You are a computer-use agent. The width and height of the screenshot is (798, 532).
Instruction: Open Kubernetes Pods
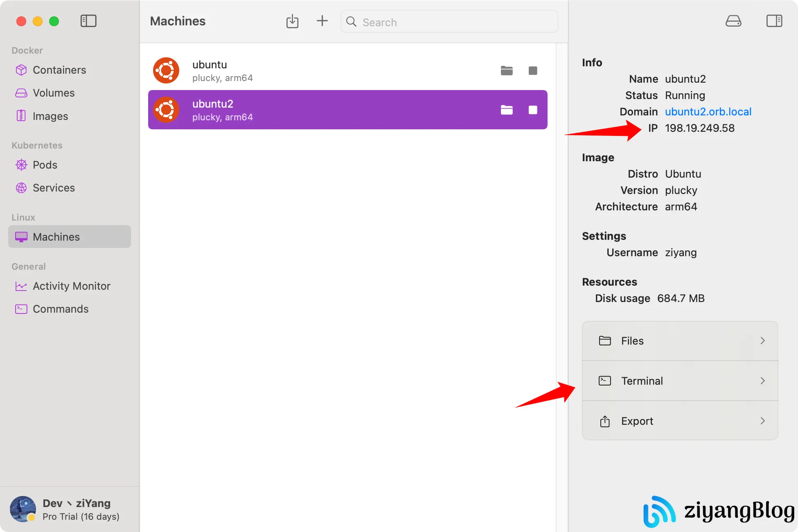[70, 165]
